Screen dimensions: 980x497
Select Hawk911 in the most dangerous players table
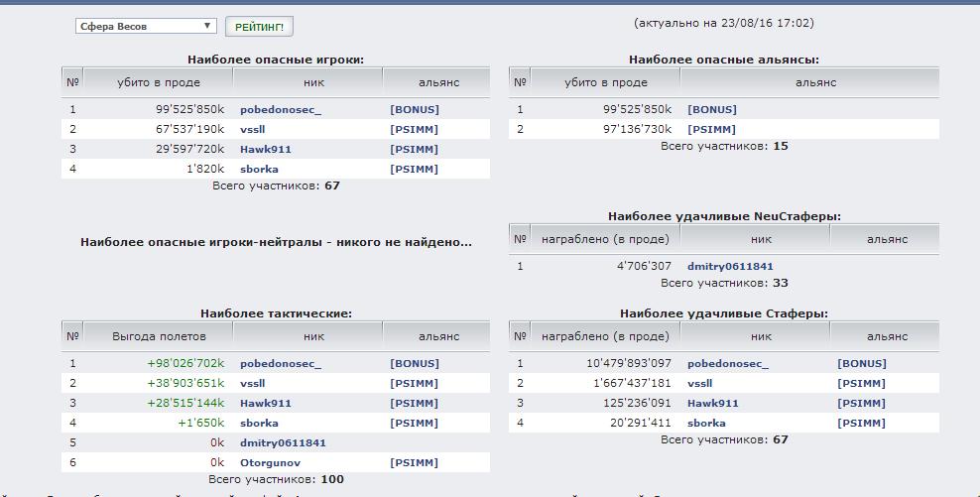click(x=265, y=150)
